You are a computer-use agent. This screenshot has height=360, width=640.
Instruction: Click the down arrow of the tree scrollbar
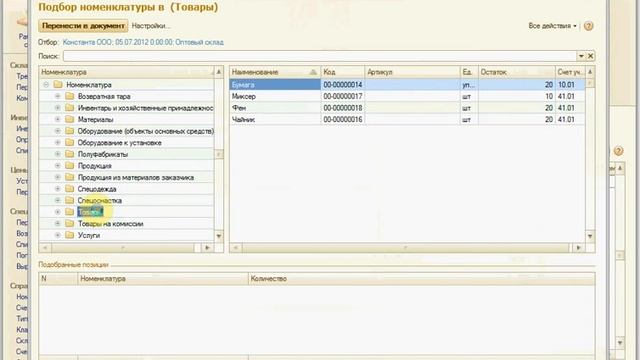coord(219,236)
